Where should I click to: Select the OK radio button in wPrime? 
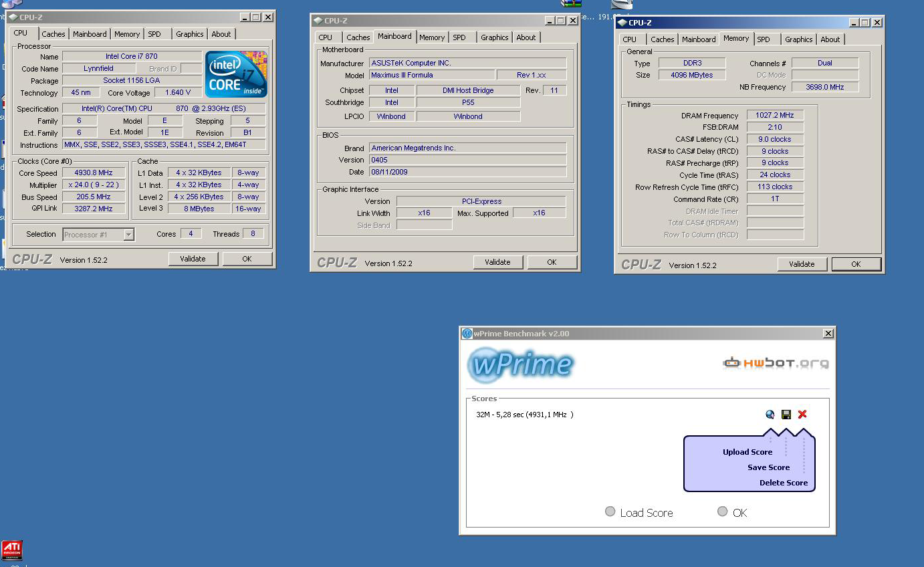coord(722,512)
